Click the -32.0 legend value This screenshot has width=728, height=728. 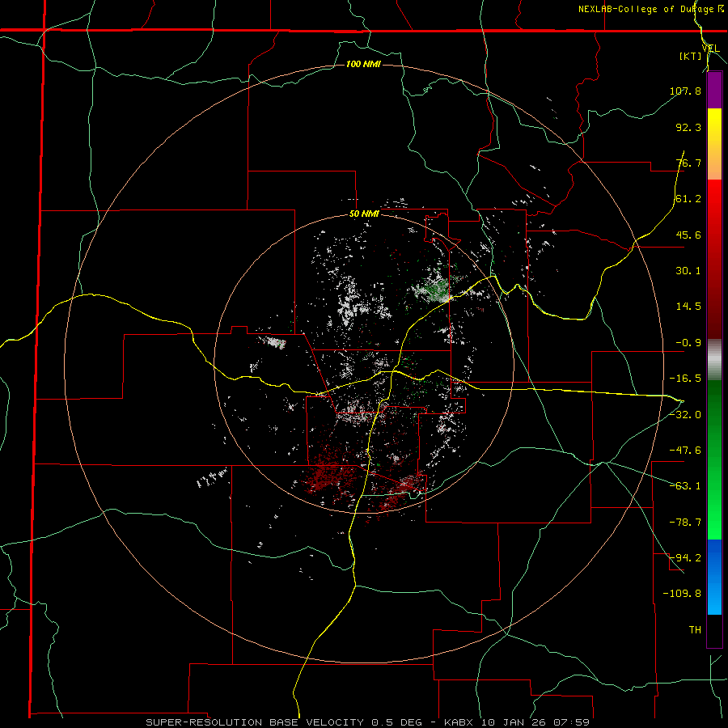(x=685, y=415)
